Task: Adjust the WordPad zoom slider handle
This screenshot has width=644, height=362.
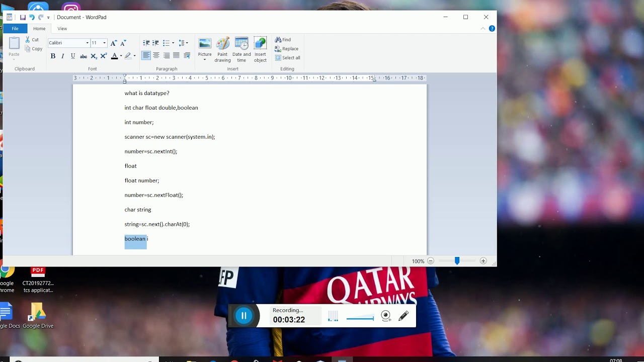Action: point(457,261)
